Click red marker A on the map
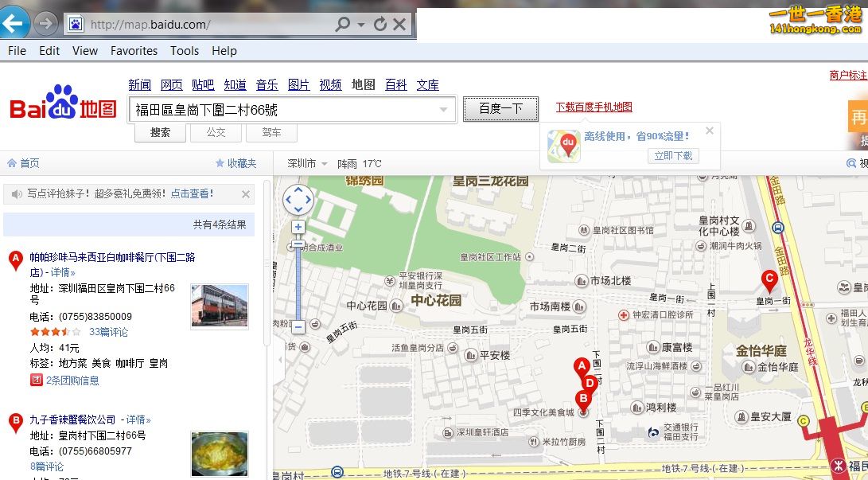This screenshot has width=868, height=480. tap(582, 367)
